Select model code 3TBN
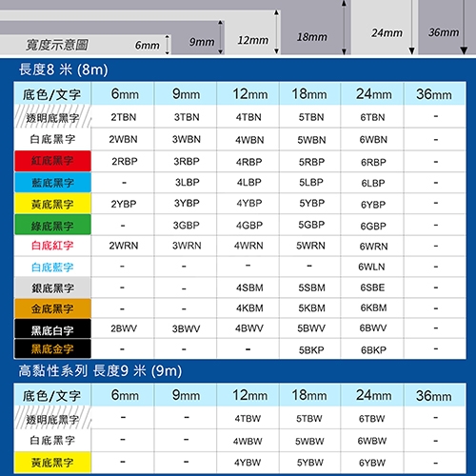Viewport: 476px width, 476px height. 187,117
